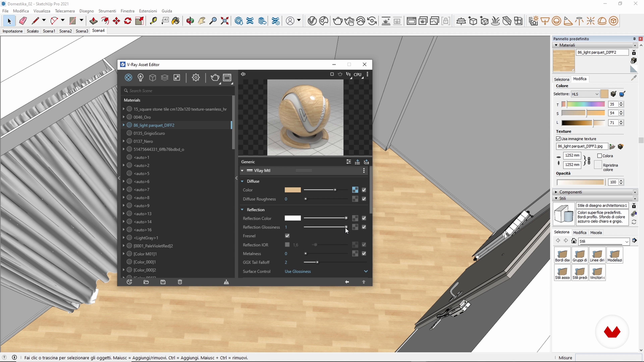The height and width of the screenshot is (362, 644).
Task: Click Search Scene field
Action: (x=178, y=91)
